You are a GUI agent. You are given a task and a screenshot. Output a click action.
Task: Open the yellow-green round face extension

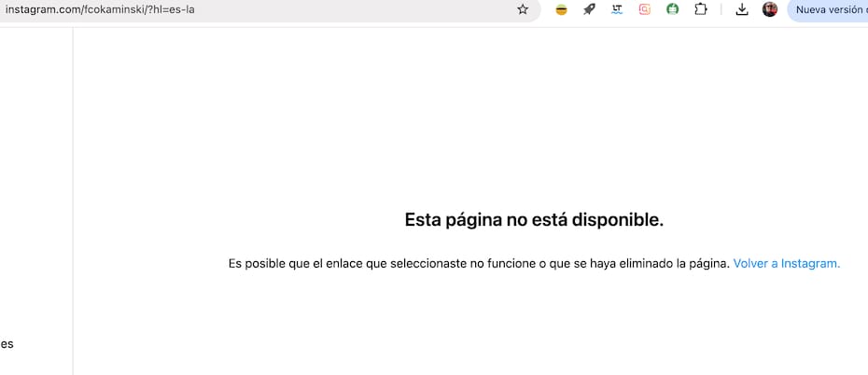(x=561, y=9)
